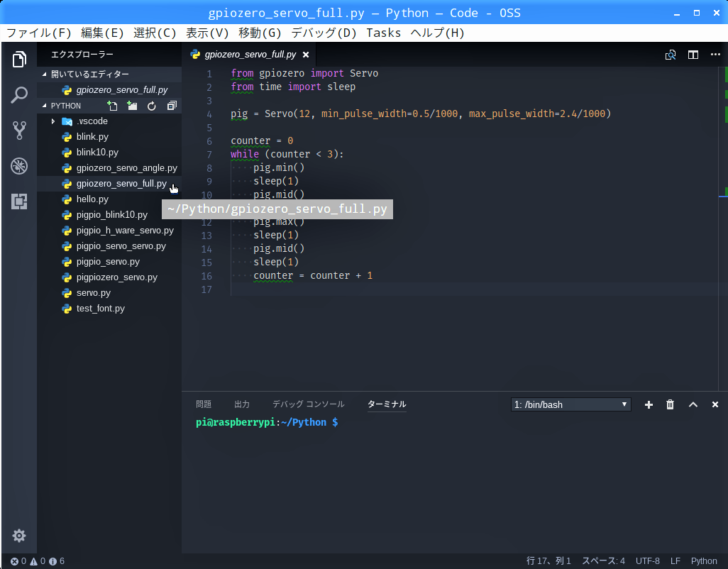Select the gpiozero_servo_full.py editor tab
The width and height of the screenshot is (728, 569).
[x=250, y=55]
